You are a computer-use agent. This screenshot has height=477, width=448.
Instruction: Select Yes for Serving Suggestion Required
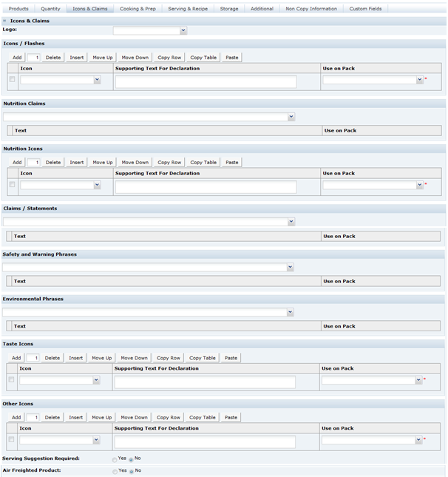(x=115, y=460)
